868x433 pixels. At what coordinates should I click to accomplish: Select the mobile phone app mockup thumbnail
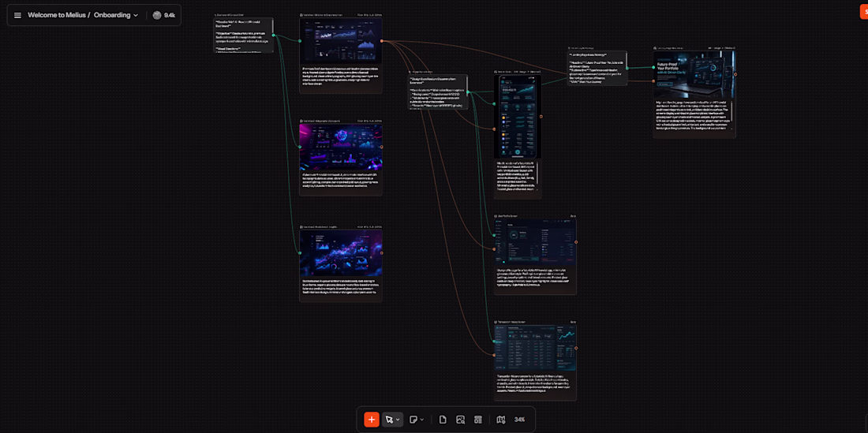point(518,116)
